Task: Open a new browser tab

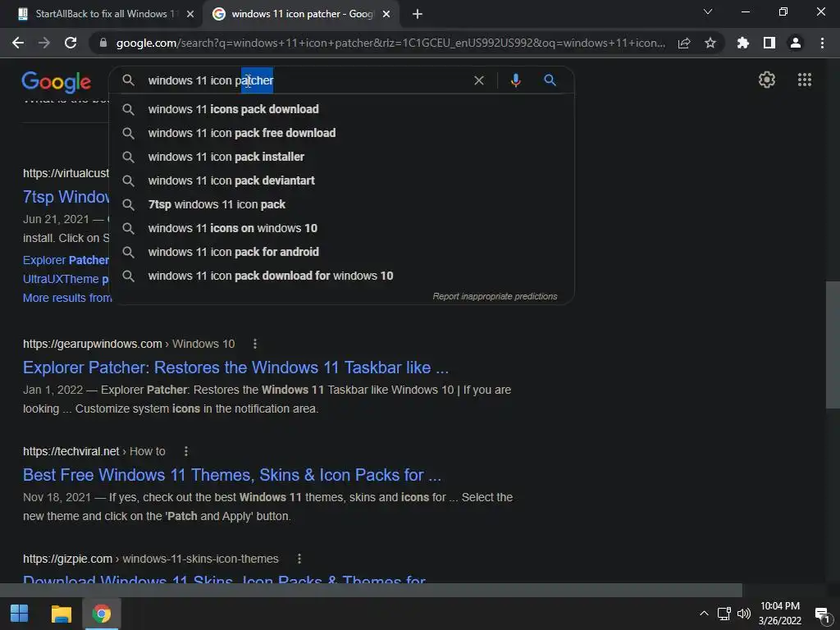Action: (x=418, y=14)
